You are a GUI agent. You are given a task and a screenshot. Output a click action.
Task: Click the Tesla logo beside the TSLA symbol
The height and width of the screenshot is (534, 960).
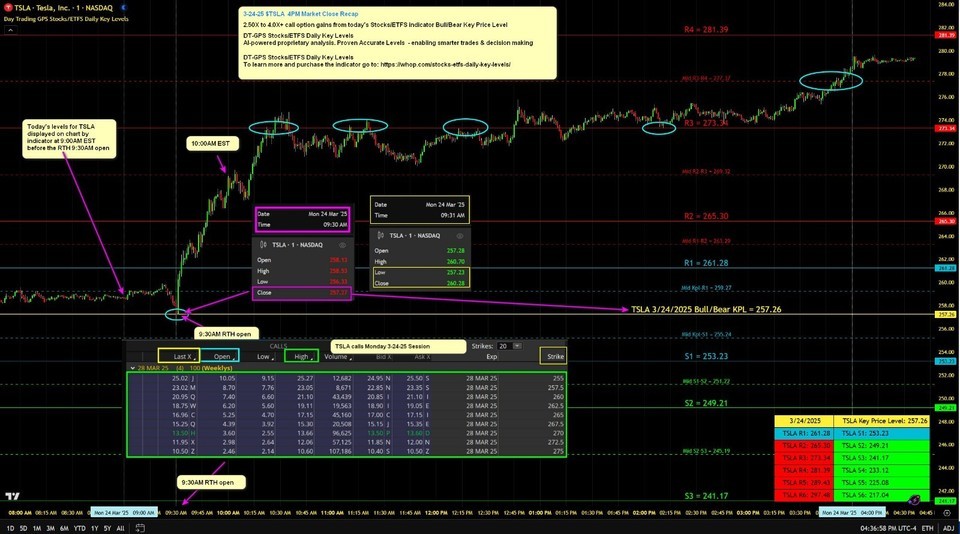8,8
